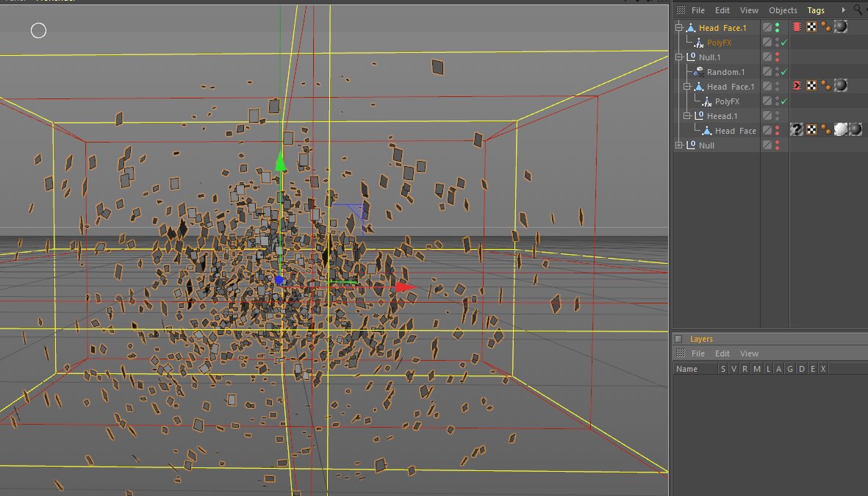Click the Null.1 null object icon
The height and width of the screenshot is (496, 868).
[691, 57]
